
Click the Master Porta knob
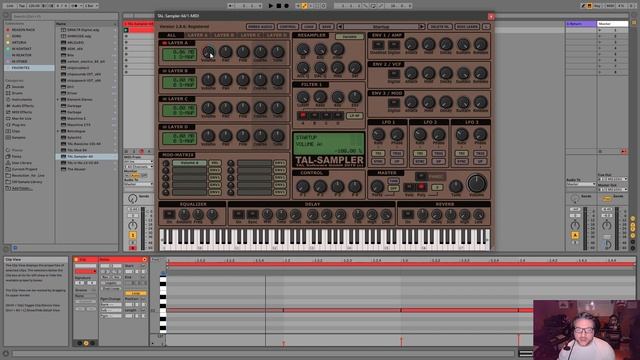[x=377, y=187]
